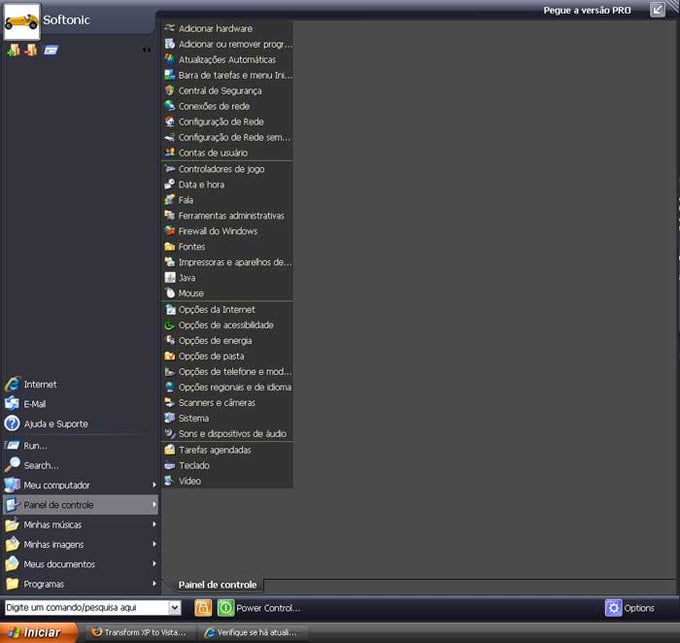The width and height of the screenshot is (680, 643).
Task: Expand Painel de controle submenu arrow
Action: pyautogui.click(x=154, y=505)
